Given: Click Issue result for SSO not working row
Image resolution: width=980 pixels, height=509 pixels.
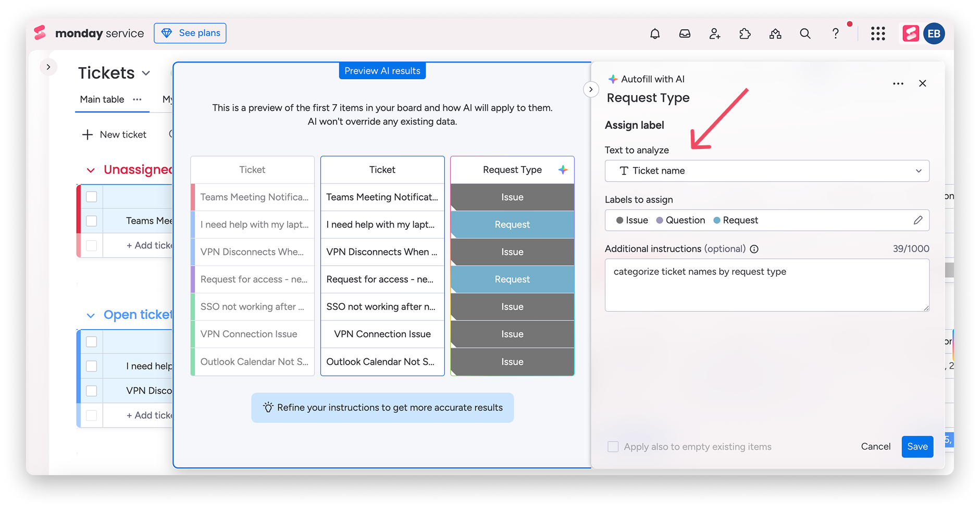Looking at the screenshot, I should [x=512, y=307].
